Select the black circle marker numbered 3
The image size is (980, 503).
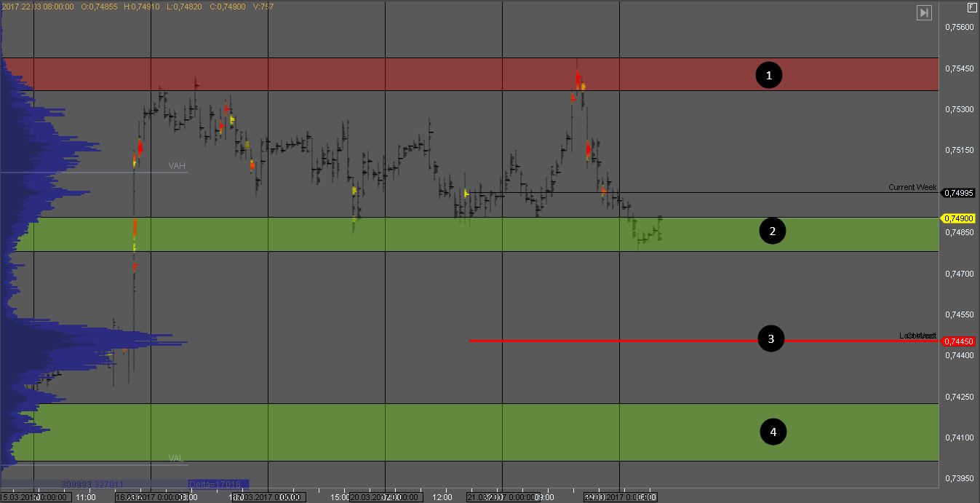[770, 338]
